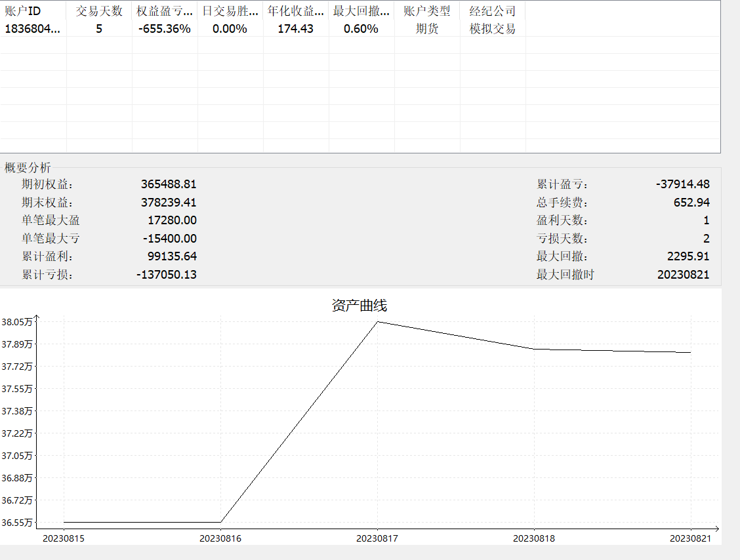Sort by 账户ID column header
Viewport: 740px width, 560px height.
click(33, 11)
